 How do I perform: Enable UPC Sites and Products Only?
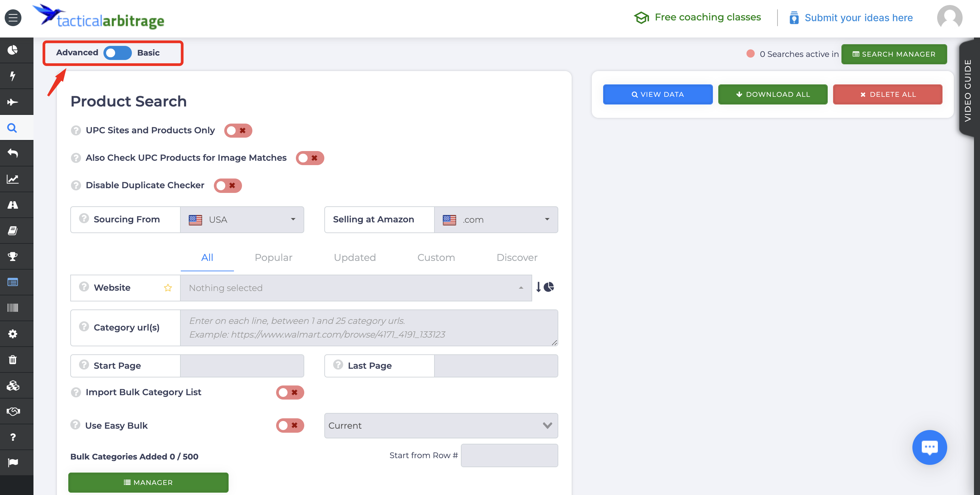[x=238, y=131]
